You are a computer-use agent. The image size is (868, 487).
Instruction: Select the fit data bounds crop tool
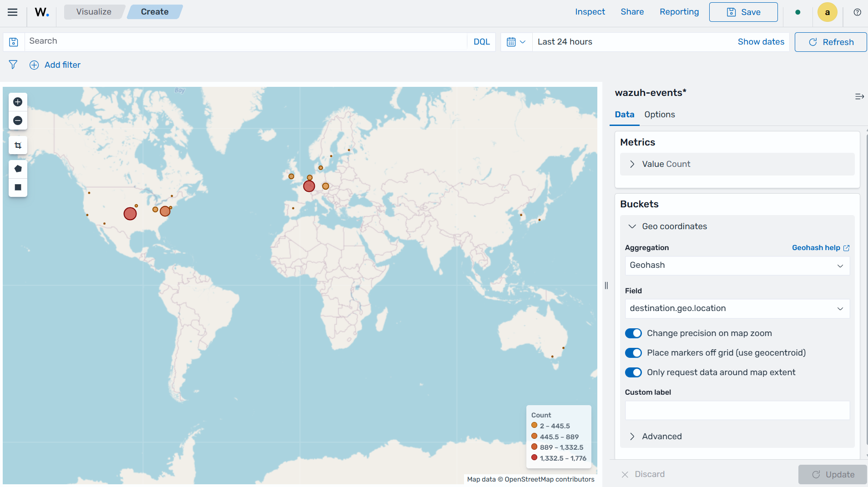(18, 146)
